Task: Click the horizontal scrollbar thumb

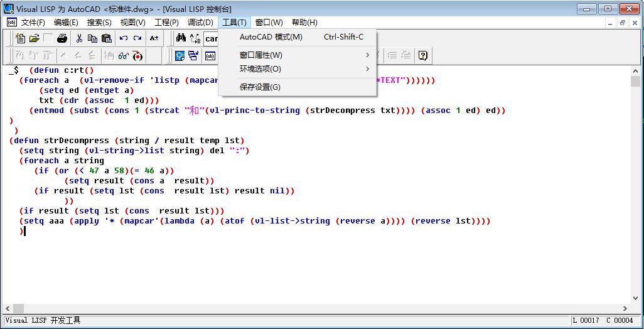Action: tap(18, 308)
